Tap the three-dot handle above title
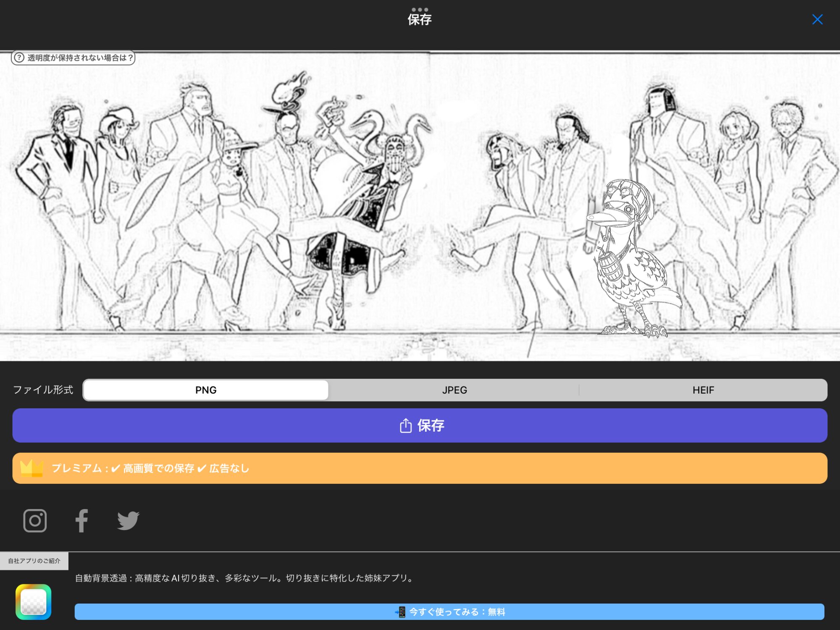 pos(420,9)
